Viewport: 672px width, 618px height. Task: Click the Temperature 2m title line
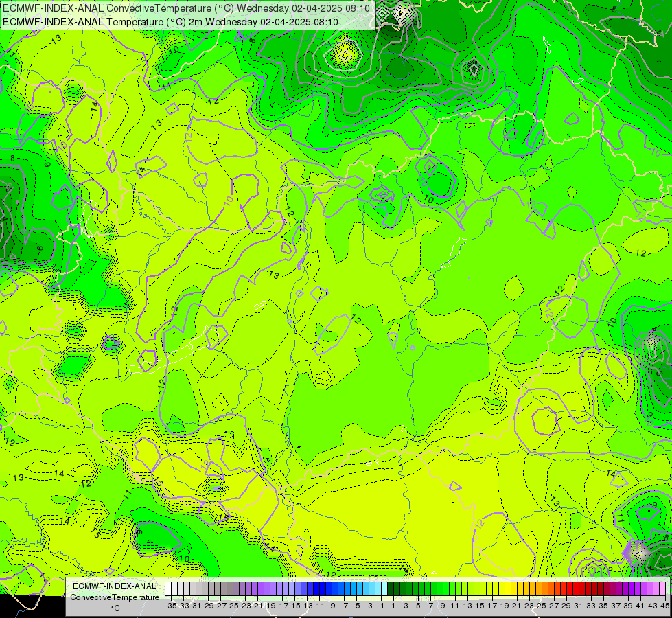(170, 22)
